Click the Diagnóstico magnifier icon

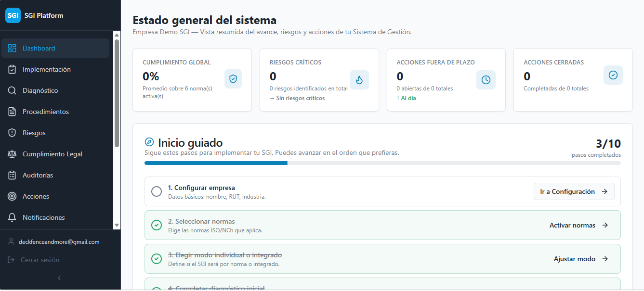pos(12,90)
